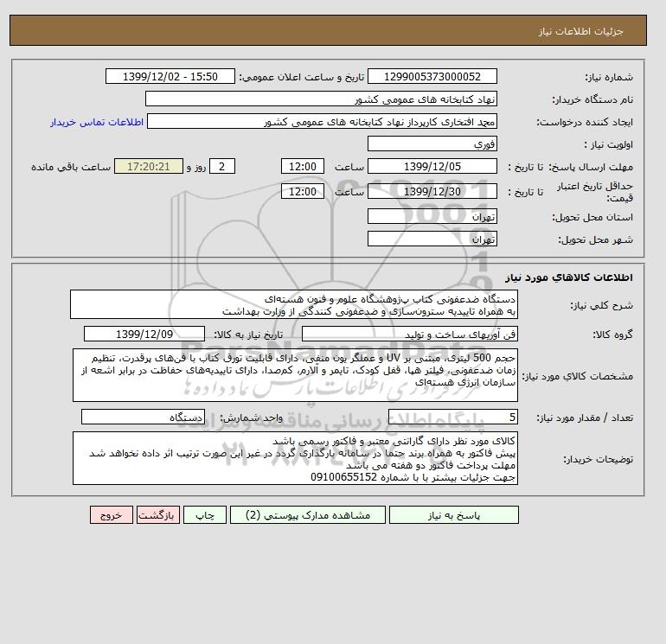Image resolution: width=666 pixels, height=644 pixels.
Task: Click remaining days field showing 2
Action: (x=221, y=167)
